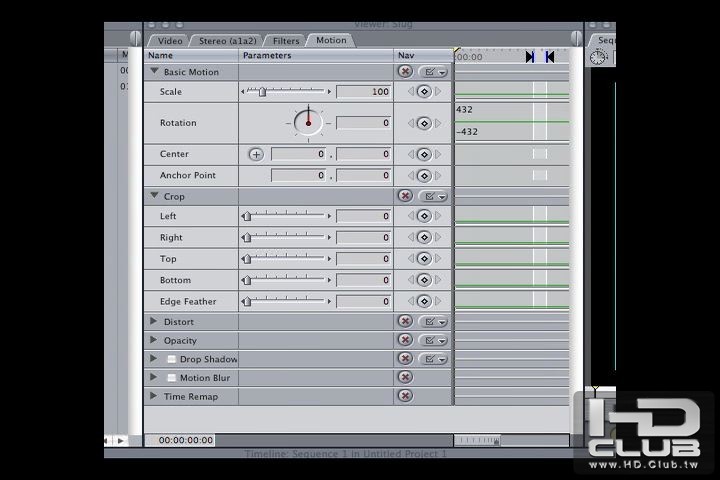Open the Filters tab
Viewport: 720px width, 480px height.
tap(286, 41)
